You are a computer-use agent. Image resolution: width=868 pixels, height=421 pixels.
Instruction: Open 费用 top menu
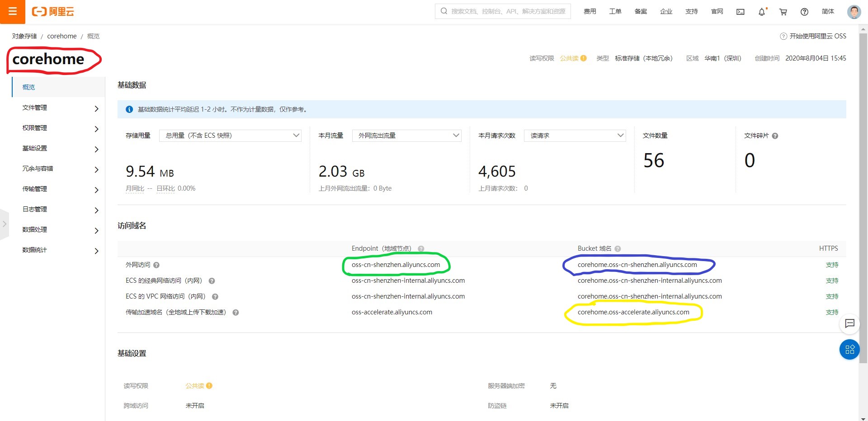590,12
